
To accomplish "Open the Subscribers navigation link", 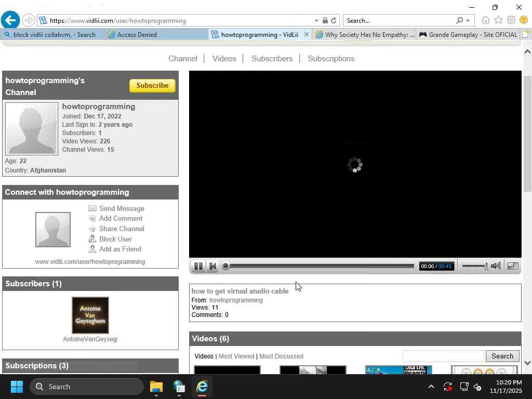I will pos(272,58).
